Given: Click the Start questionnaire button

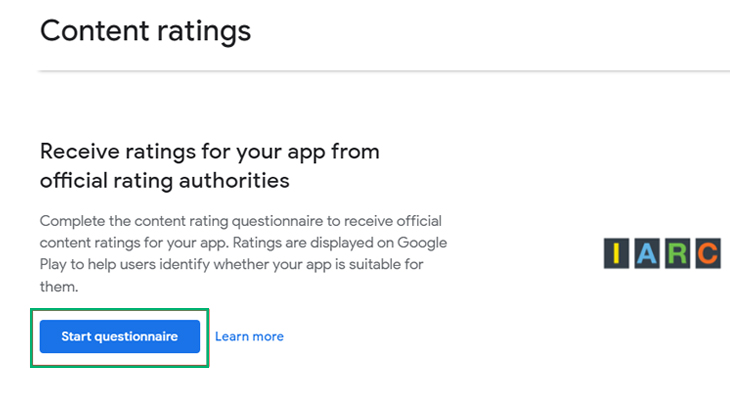Looking at the screenshot, I should click(x=120, y=336).
